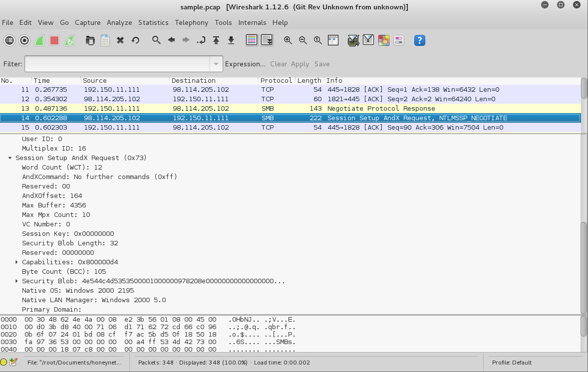Zoom packet view to normal size
Viewport: 588px width, 372px height.
point(317,40)
